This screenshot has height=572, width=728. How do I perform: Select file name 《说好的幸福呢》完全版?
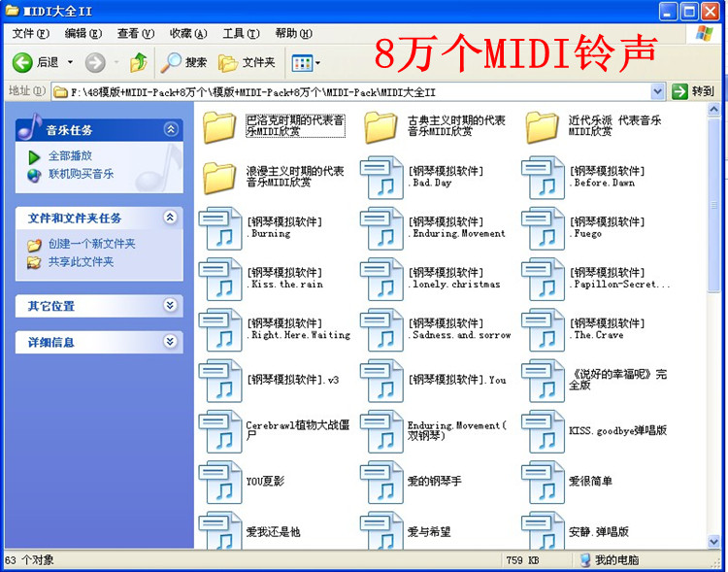(618, 379)
